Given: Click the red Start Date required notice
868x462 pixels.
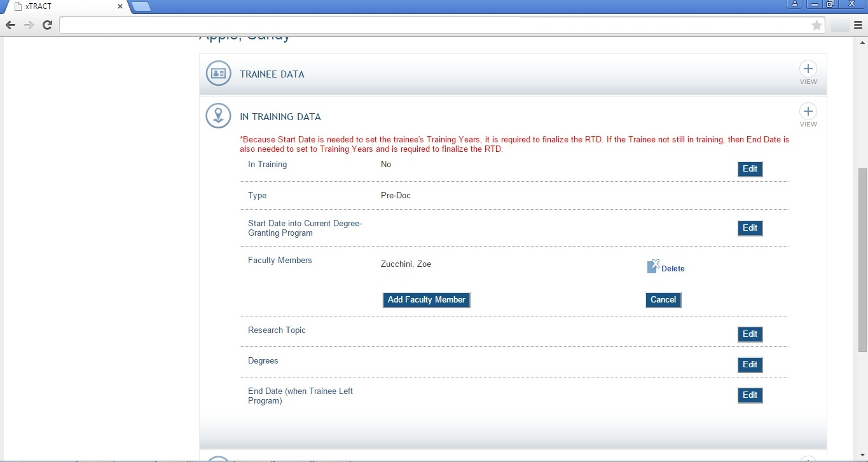Looking at the screenshot, I should (514, 144).
